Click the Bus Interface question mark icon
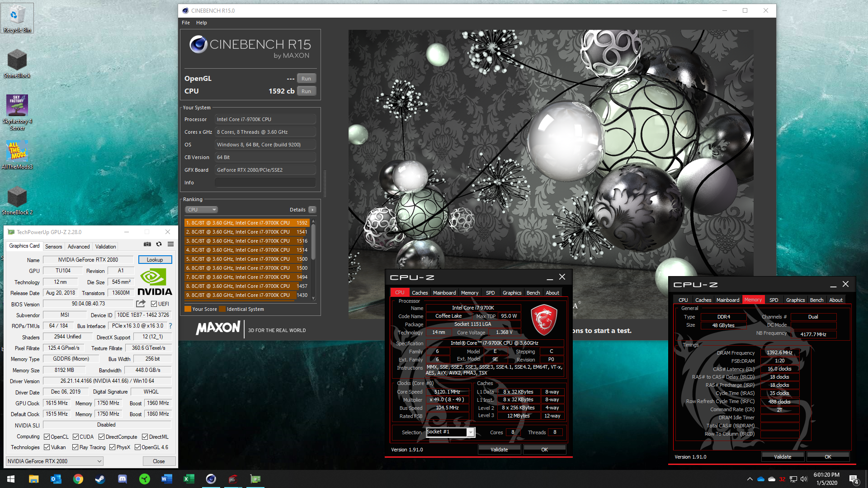The width and height of the screenshot is (868, 488). (170, 326)
